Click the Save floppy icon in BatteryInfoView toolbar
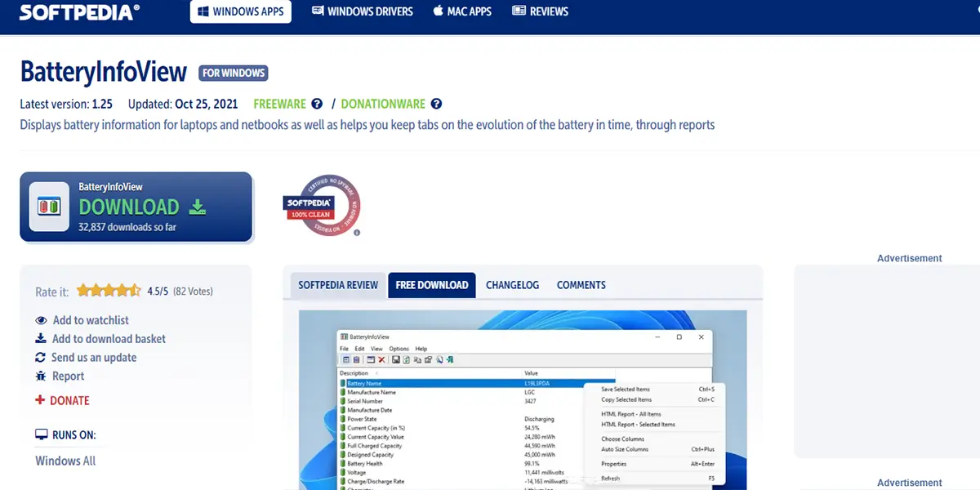Image resolution: width=980 pixels, height=490 pixels. click(x=394, y=359)
